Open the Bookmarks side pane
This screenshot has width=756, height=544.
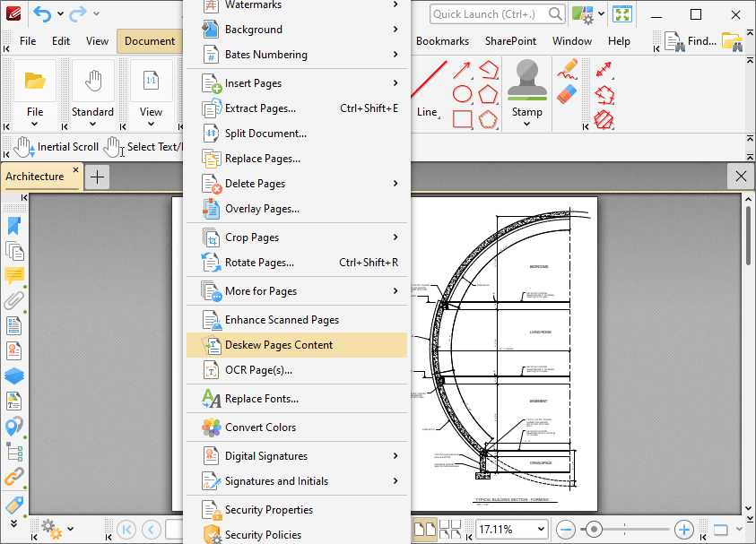click(14, 226)
